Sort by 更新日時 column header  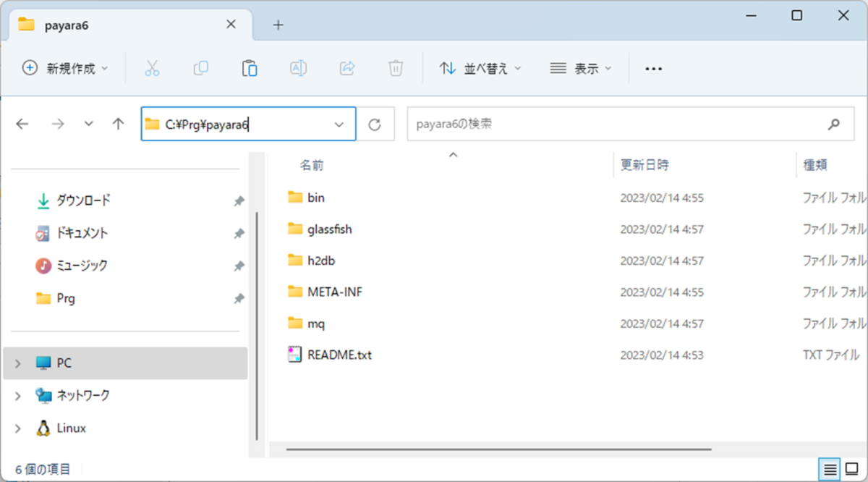(645, 165)
